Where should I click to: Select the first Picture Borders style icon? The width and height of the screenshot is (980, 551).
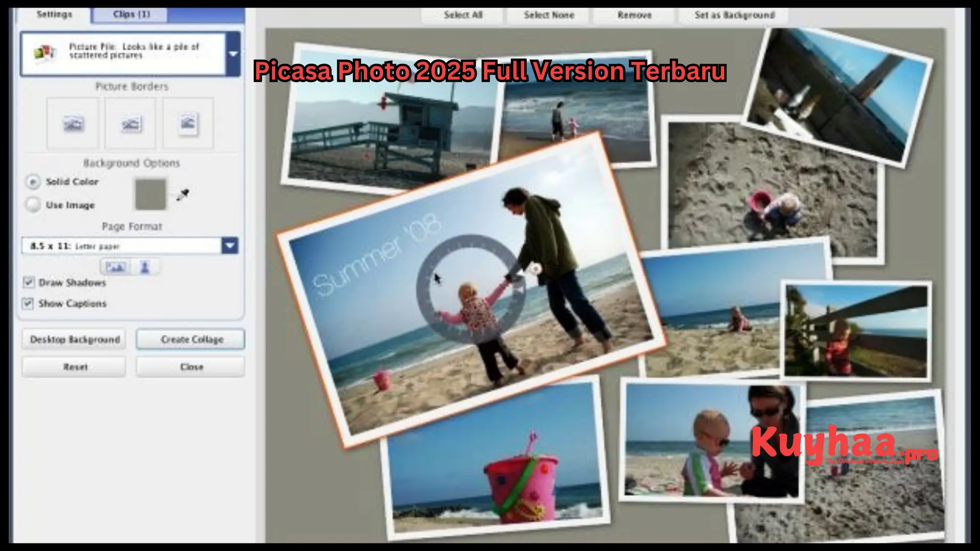(72, 123)
